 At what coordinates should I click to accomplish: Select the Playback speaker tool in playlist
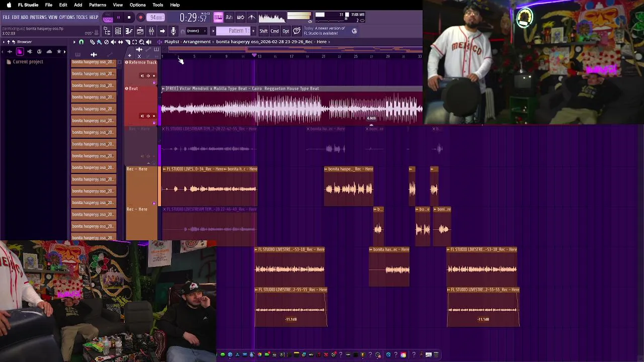[148, 42]
